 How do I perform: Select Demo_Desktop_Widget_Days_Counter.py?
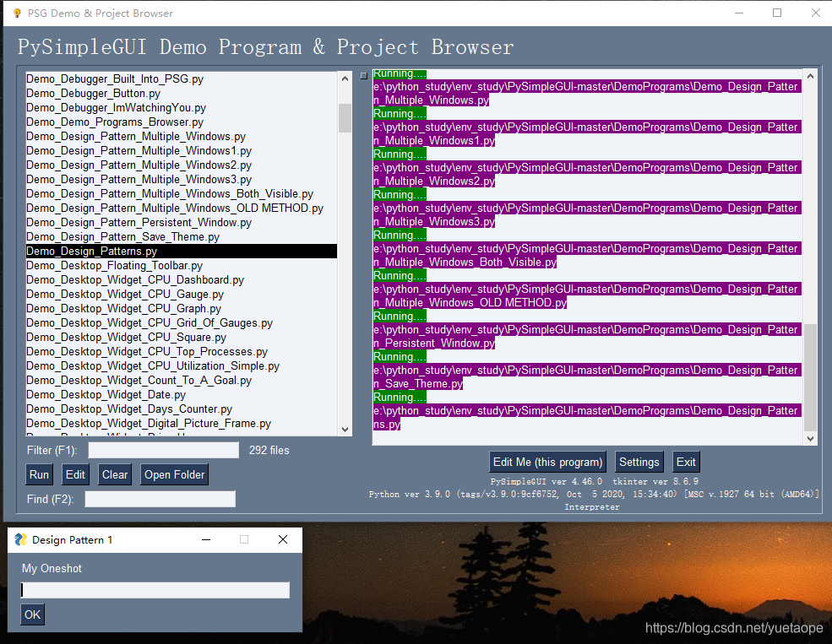[x=182, y=409]
